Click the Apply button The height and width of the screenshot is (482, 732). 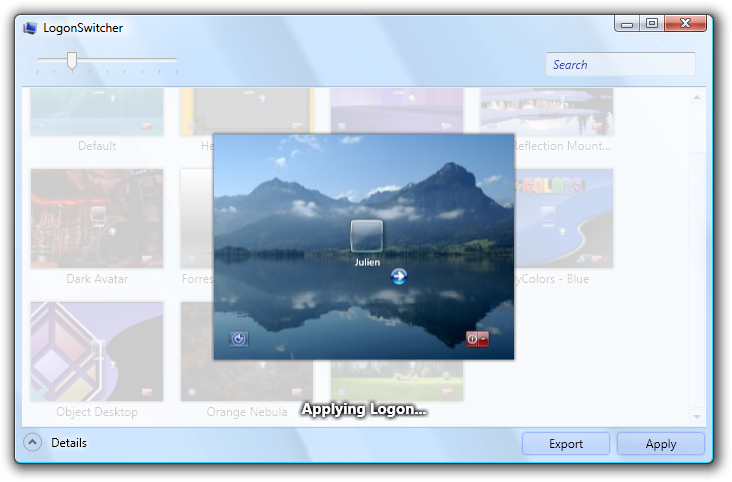coord(661,444)
